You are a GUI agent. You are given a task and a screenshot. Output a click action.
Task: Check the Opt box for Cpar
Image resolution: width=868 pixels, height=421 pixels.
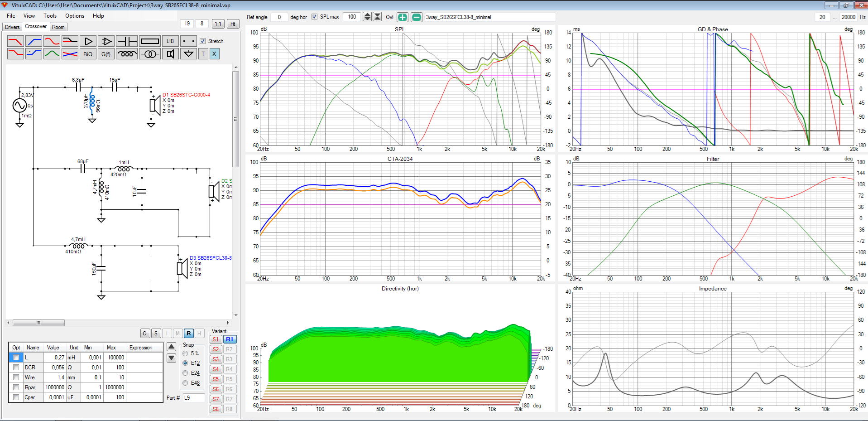pos(16,397)
